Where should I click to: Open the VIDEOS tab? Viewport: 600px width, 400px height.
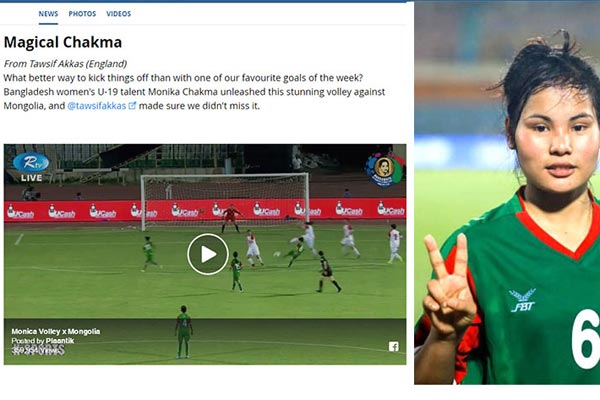119,14
